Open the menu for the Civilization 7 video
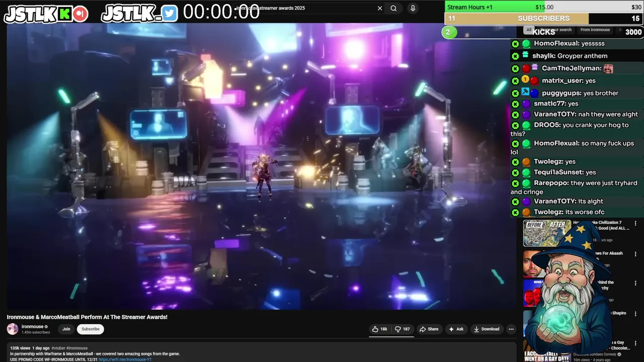 pos(635,223)
